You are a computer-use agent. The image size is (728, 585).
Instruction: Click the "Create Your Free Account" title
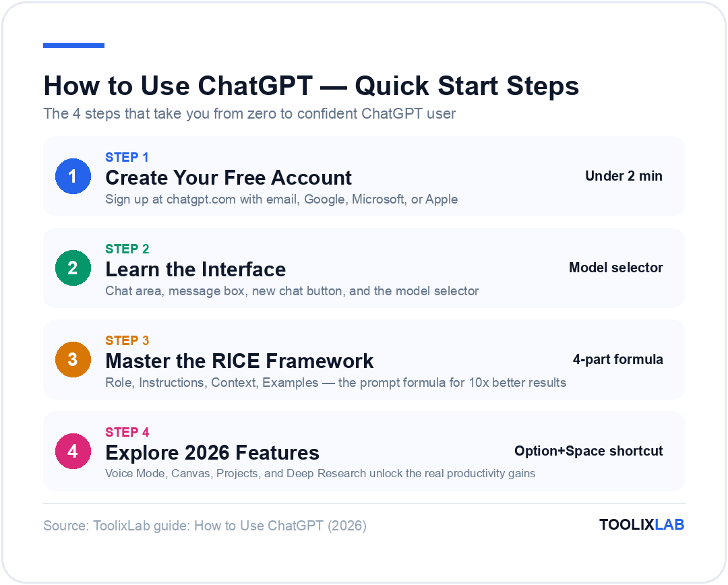[x=229, y=178]
